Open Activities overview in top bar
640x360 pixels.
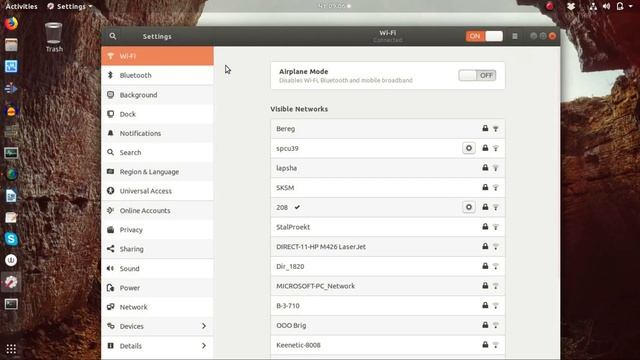point(21,6)
